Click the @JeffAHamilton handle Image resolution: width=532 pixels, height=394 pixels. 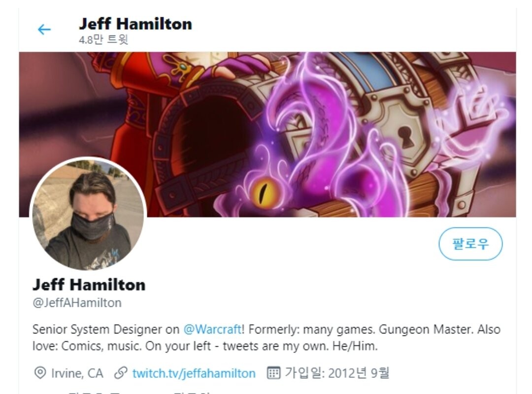pyautogui.click(x=77, y=303)
